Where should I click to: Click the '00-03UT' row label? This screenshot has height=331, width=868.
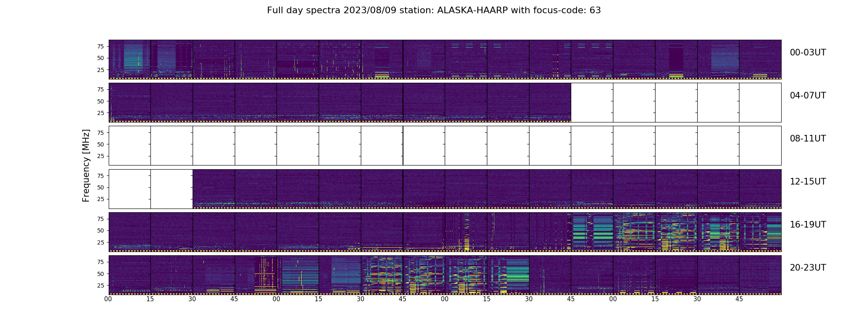pos(808,53)
